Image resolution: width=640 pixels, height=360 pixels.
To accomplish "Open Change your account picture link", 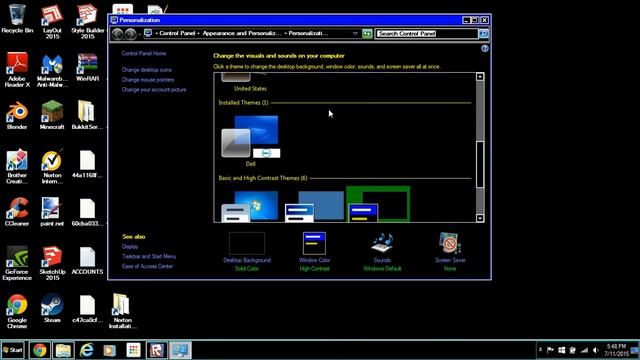I will point(154,90).
